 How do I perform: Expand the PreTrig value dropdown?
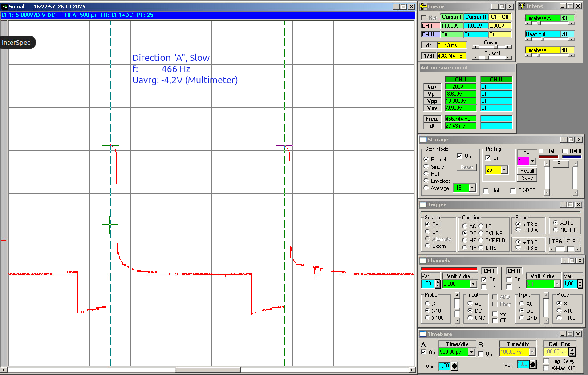(504, 170)
